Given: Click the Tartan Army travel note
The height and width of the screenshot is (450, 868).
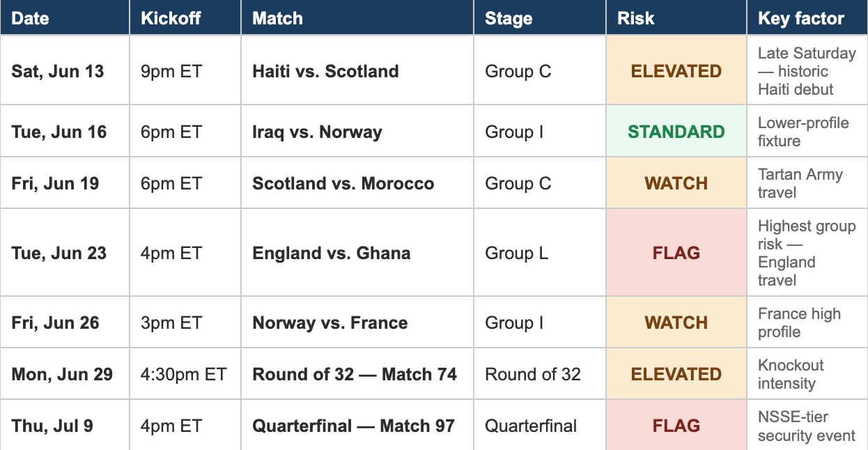Looking at the screenshot, I should coord(800,183).
